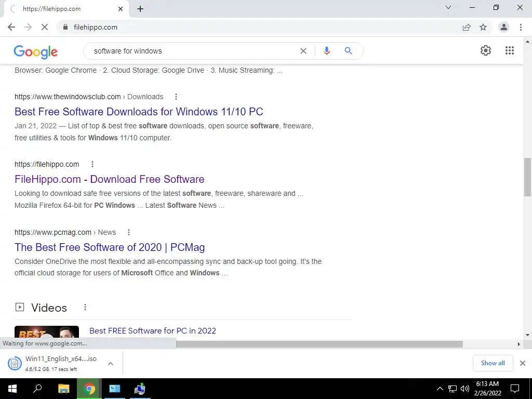Image resolution: width=532 pixels, height=399 pixels.
Task: Open the FileHippo.com Download Free Software result
Action: click(109, 179)
